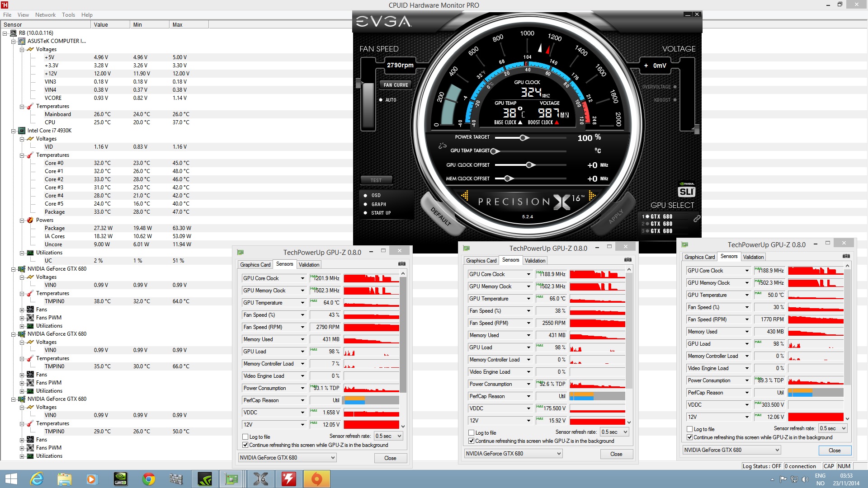The width and height of the screenshot is (868, 488).
Task: Click right yellow arrow beside Precision X logo
Action: (x=592, y=196)
